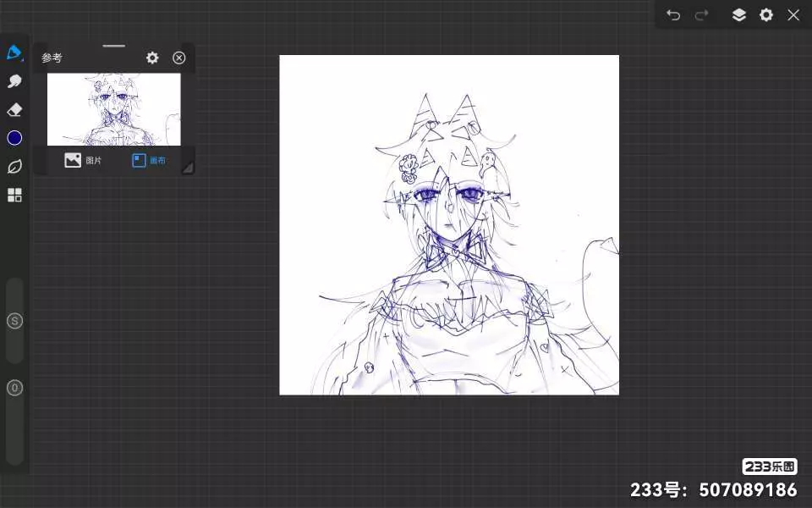The width and height of the screenshot is (812, 508).
Task: Click the S brush size slider handle
Action: (14, 321)
